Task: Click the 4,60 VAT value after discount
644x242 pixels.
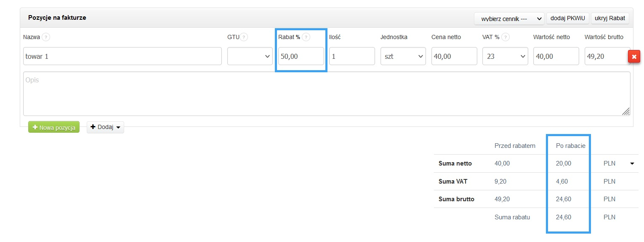Action: [x=562, y=181]
